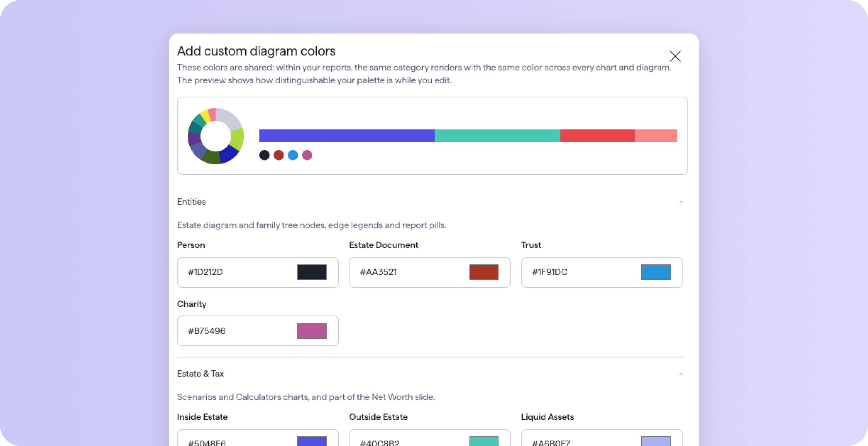
Task: Click the blue Trust preview dot
Action: [x=293, y=155]
